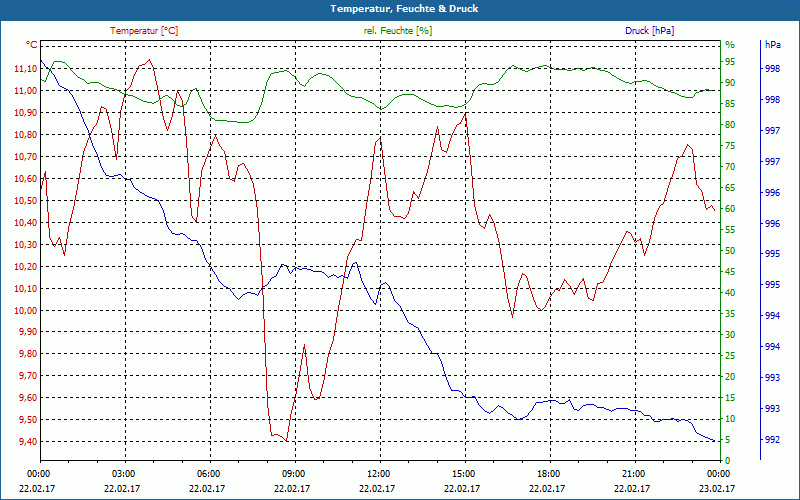Screen dimensions: 800x500
Task: Click the time axis label "12:00"
Action: (377, 473)
